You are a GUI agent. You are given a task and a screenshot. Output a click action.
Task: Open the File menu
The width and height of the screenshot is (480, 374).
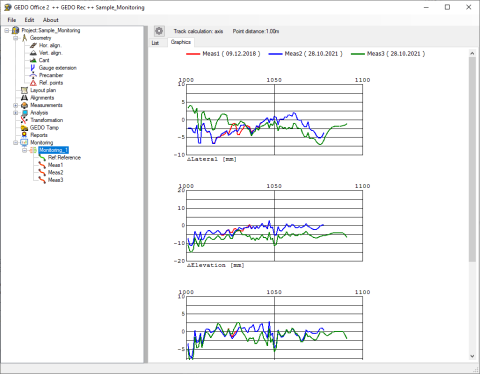coord(12,20)
